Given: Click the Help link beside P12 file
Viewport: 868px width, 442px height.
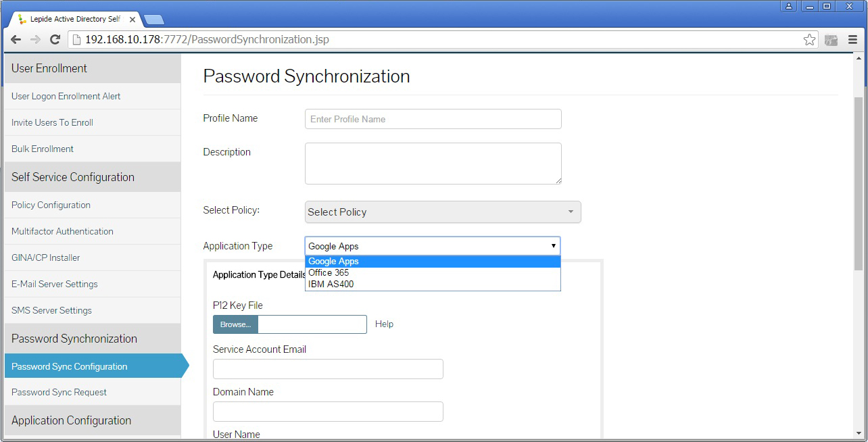Looking at the screenshot, I should coord(384,324).
